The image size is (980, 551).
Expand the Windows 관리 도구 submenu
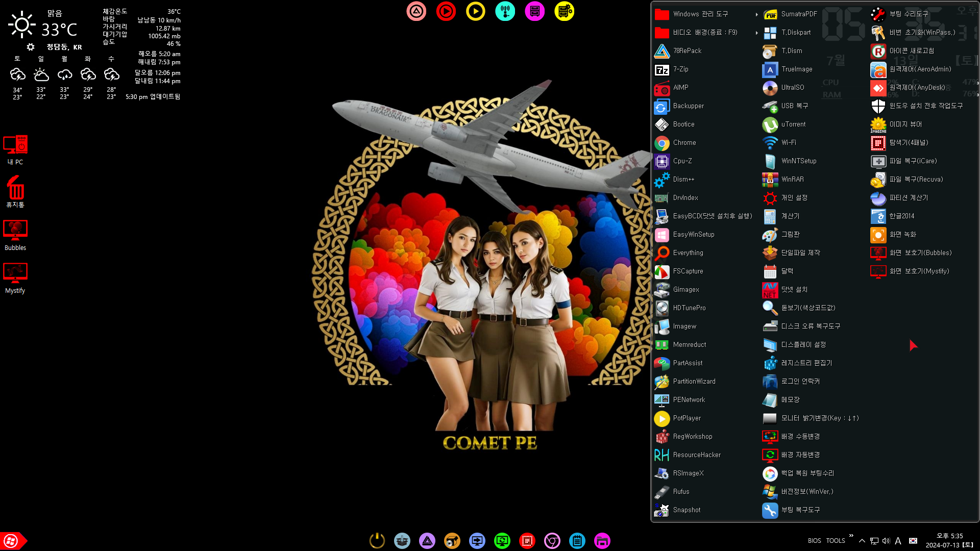(x=706, y=14)
